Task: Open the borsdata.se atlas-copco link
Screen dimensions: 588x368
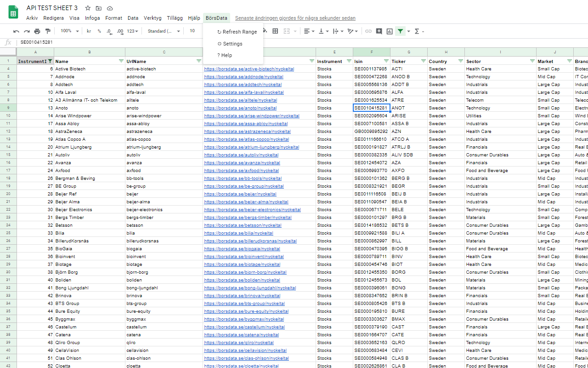Action: (x=247, y=139)
